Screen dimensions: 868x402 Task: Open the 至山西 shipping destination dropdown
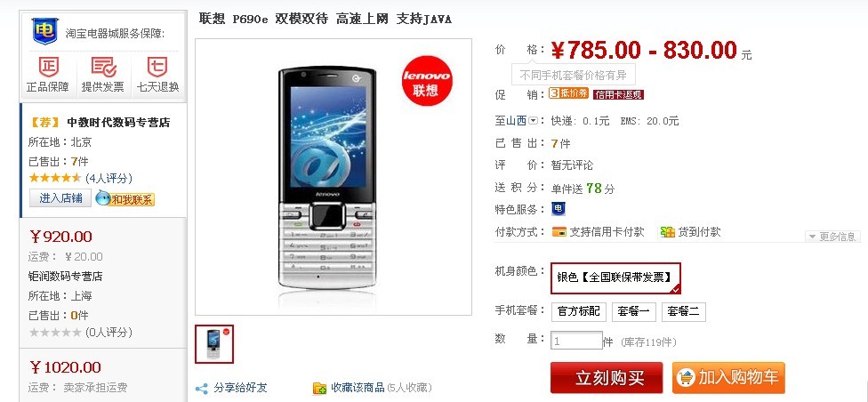533,121
